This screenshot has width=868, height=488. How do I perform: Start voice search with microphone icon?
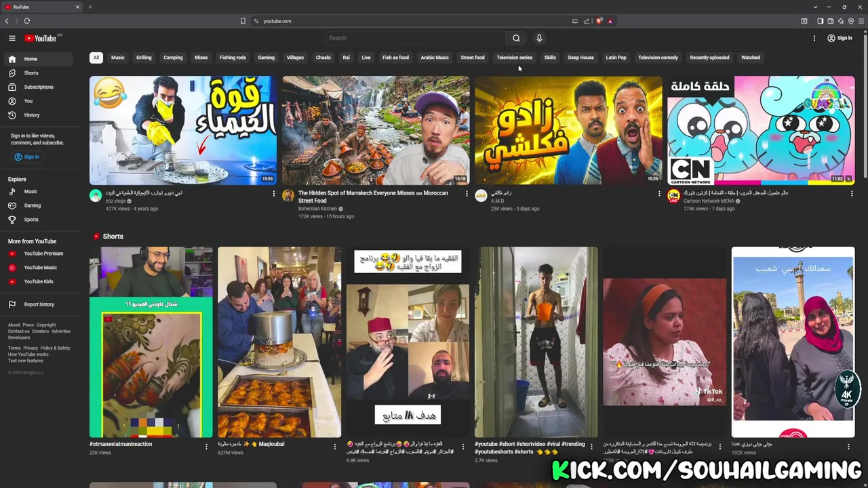click(539, 39)
